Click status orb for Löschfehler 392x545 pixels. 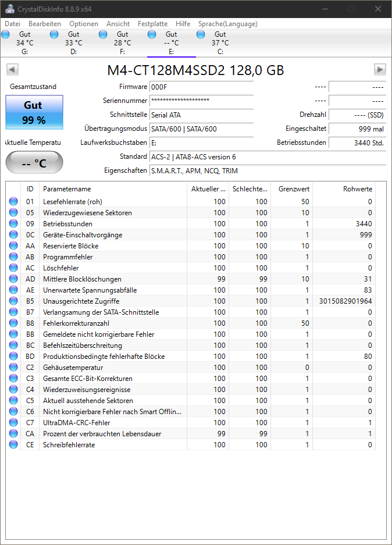click(x=13, y=268)
